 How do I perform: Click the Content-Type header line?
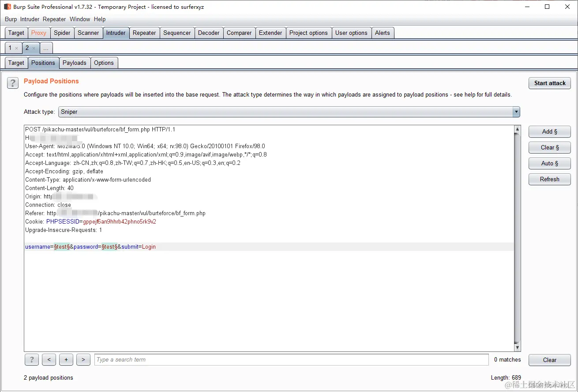click(x=88, y=180)
